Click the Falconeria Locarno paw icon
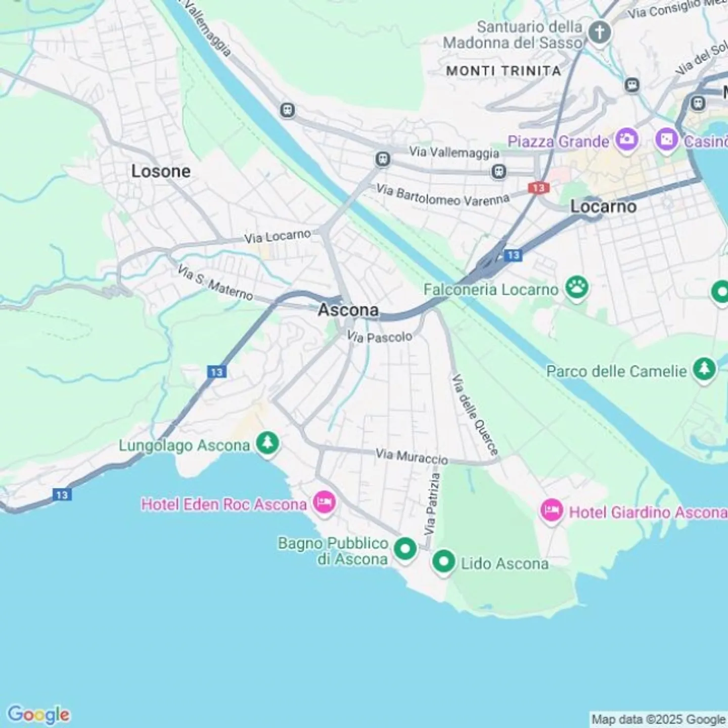The width and height of the screenshot is (728, 728). coord(577,288)
